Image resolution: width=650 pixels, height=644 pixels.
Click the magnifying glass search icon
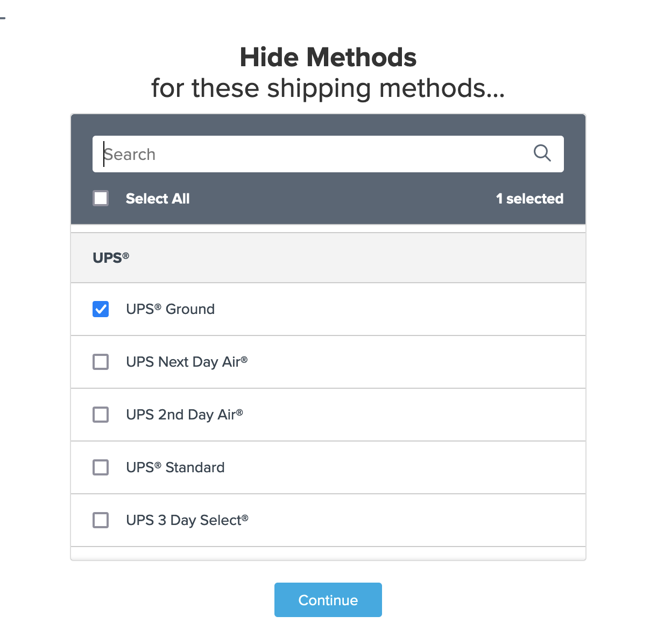click(542, 153)
